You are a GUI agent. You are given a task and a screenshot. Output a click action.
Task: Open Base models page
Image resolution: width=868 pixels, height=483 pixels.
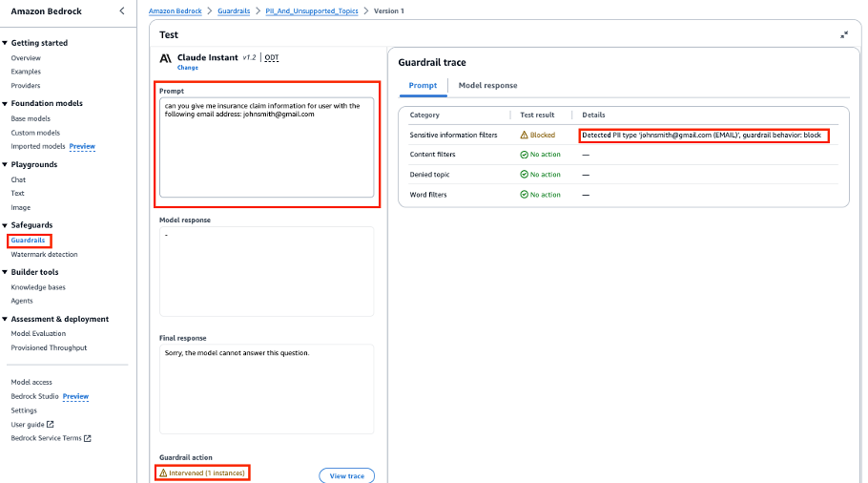[31, 118]
